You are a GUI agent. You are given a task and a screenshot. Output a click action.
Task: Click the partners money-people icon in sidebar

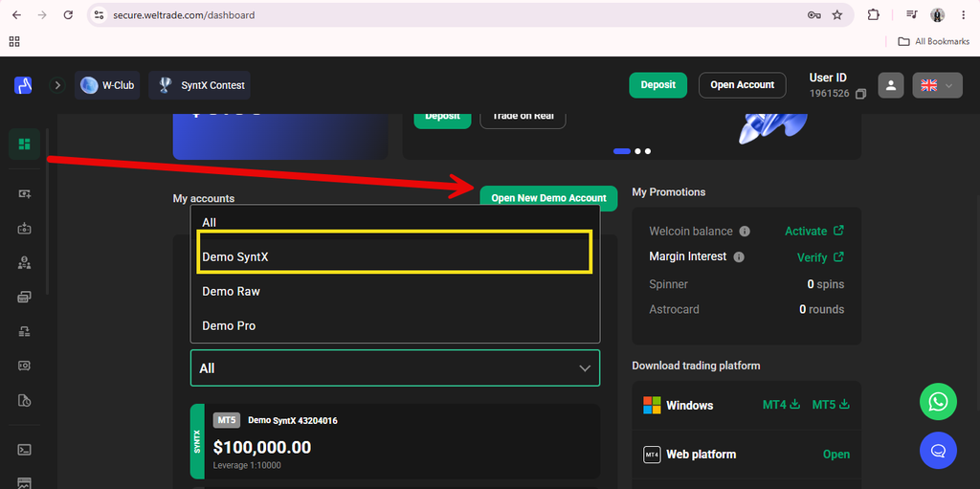24,263
